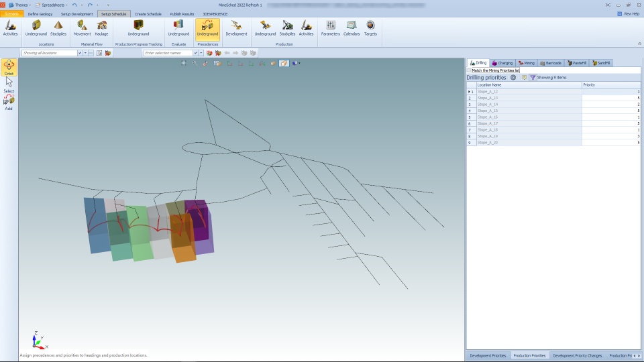The image size is (644, 362).
Task: Open Activities in the Production group
Action: point(306,28)
